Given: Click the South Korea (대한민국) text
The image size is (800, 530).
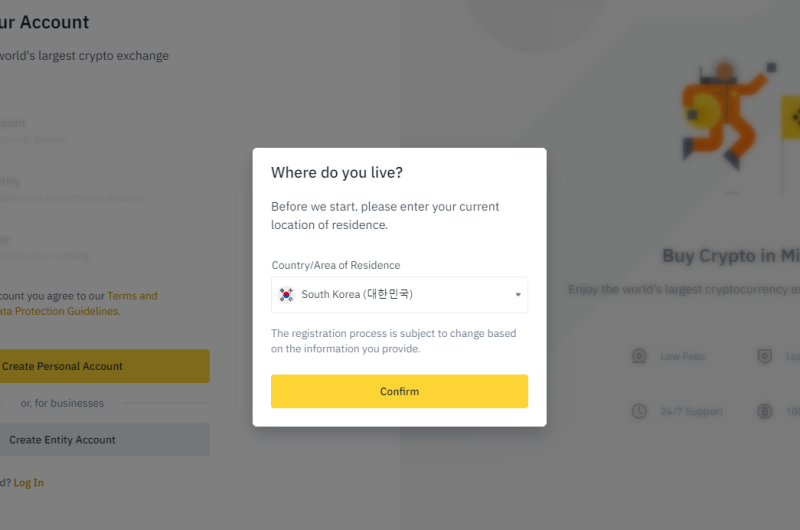Looking at the screenshot, I should pos(357,295).
